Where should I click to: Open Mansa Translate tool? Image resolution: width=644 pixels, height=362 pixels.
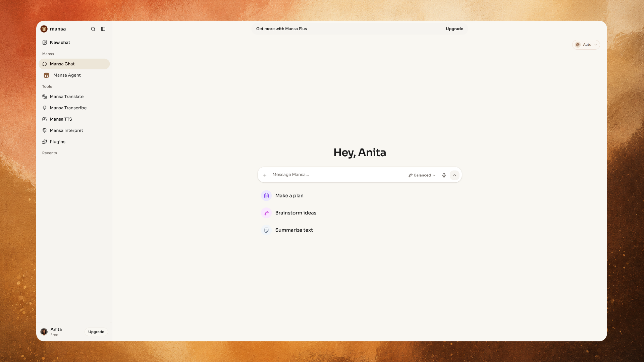click(x=74, y=97)
